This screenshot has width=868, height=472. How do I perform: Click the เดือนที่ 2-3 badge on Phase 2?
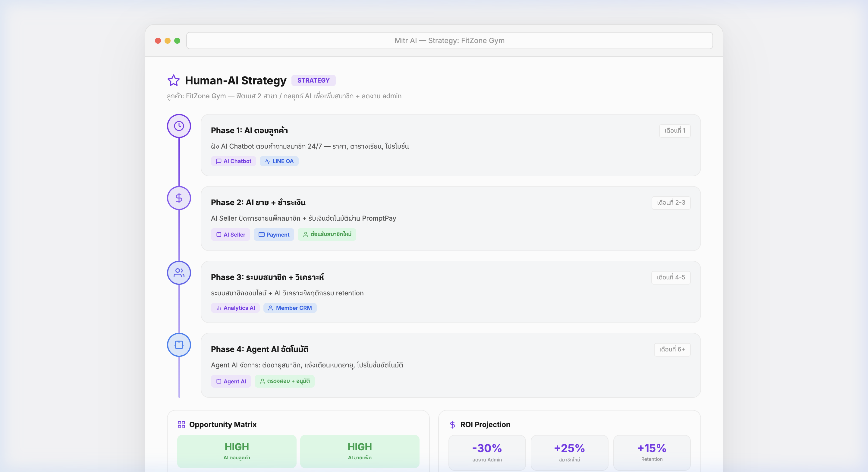click(x=671, y=203)
